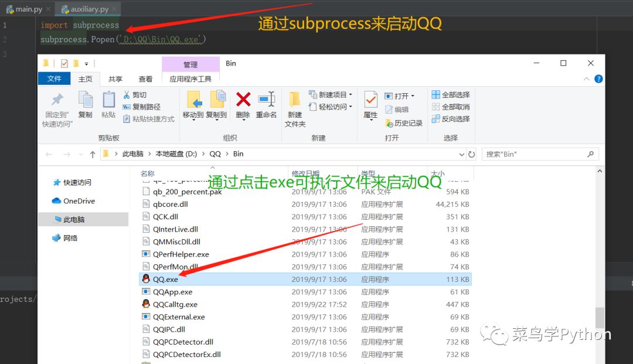633x364 pixels.
Task: Click the file list vertical scrollbar thumb
Action: 600,318
